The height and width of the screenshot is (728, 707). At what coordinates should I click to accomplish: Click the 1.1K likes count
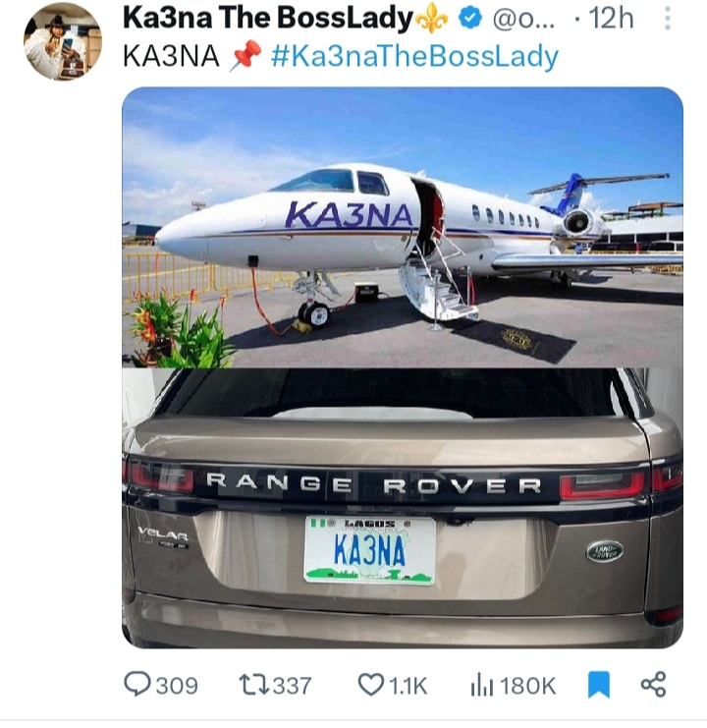pyautogui.click(x=406, y=685)
